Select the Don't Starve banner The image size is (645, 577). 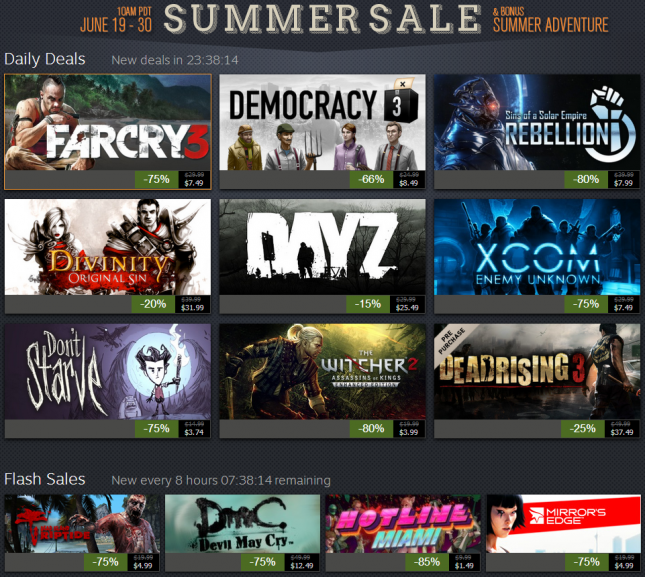click(x=108, y=372)
